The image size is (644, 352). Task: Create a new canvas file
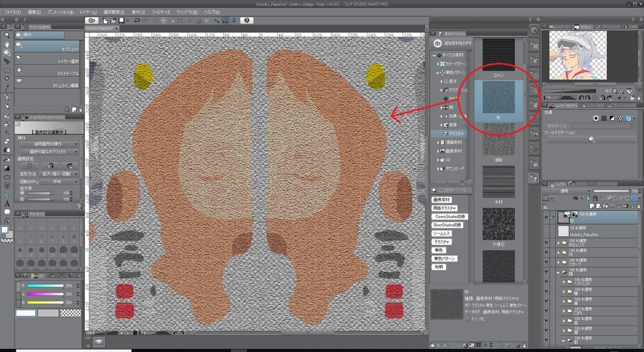point(105,20)
